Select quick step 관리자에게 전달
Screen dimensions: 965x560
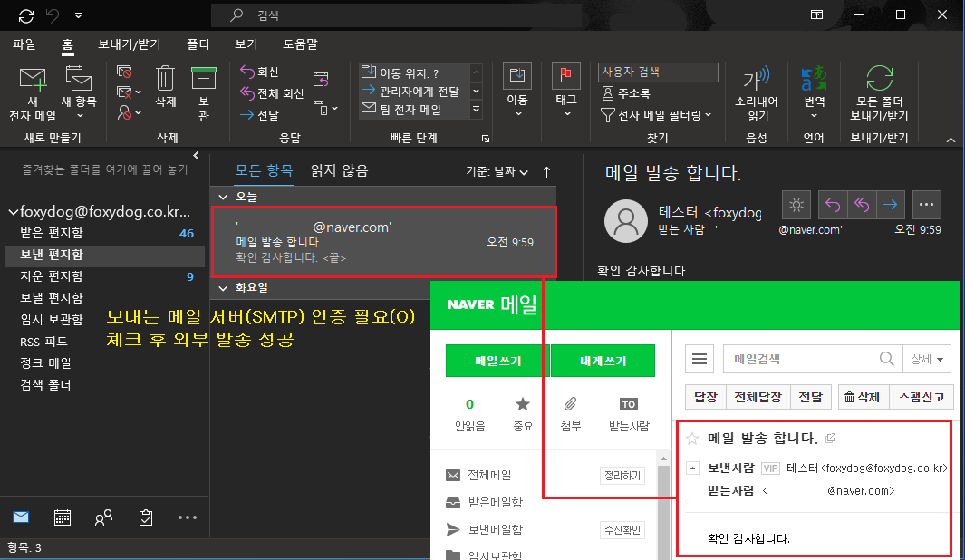click(414, 92)
